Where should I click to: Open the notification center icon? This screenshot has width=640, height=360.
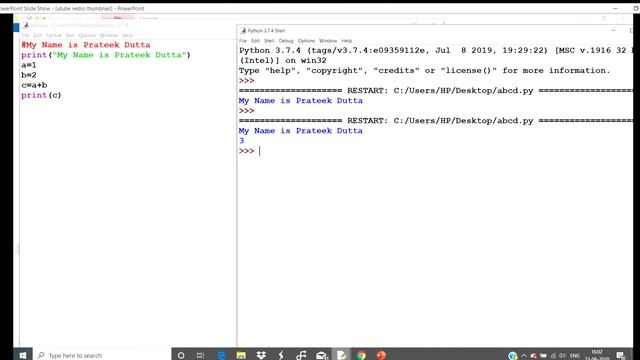(620, 355)
